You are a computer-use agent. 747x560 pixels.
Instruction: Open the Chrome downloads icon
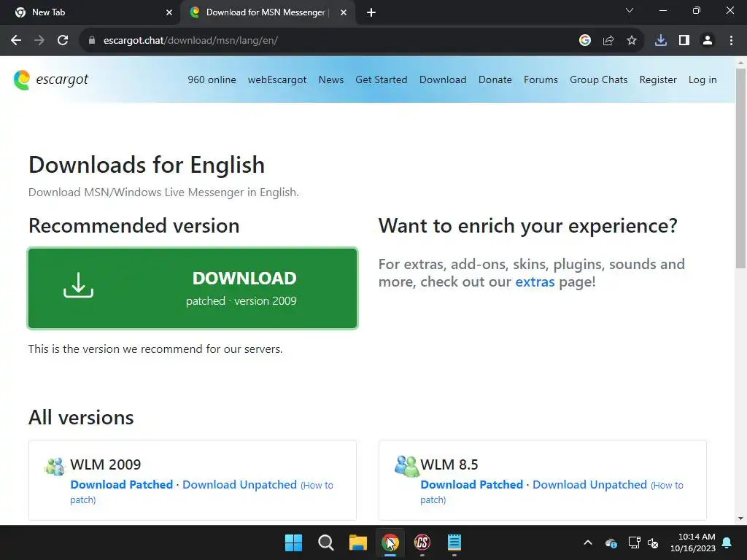[x=661, y=41]
